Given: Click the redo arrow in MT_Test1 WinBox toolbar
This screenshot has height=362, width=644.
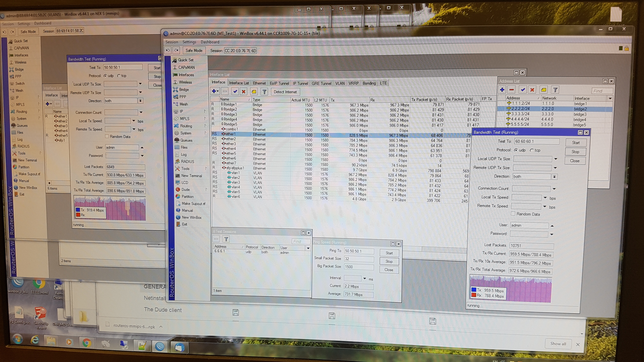Looking at the screenshot, I should click(x=176, y=50).
